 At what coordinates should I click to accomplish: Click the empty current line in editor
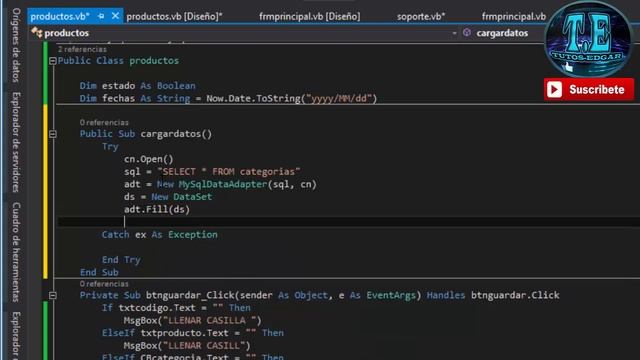tap(349, 222)
